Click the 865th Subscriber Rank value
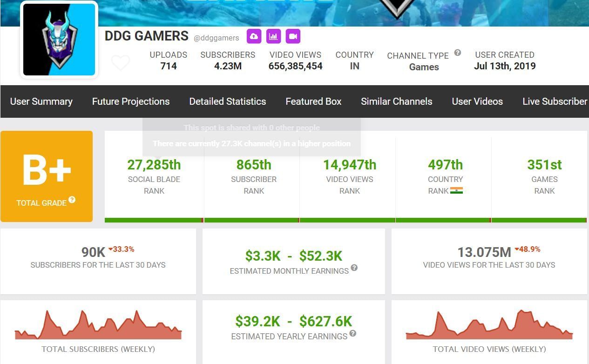Image resolution: width=589 pixels, height=364 pixels. pyautogui.click(x=253, y=164)
